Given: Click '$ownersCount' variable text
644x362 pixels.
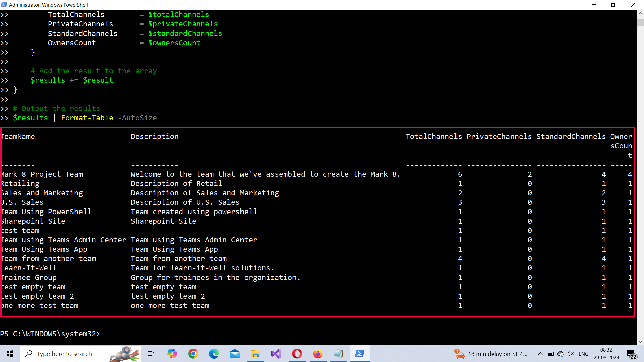Looking at the screenshot, I should pyautogui.click(x=174, y=43).
